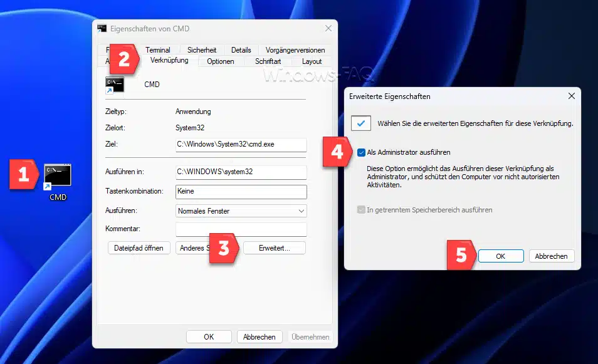
Task: Click the Tastenkombination field showing Keine
Action: click(241, 191)
